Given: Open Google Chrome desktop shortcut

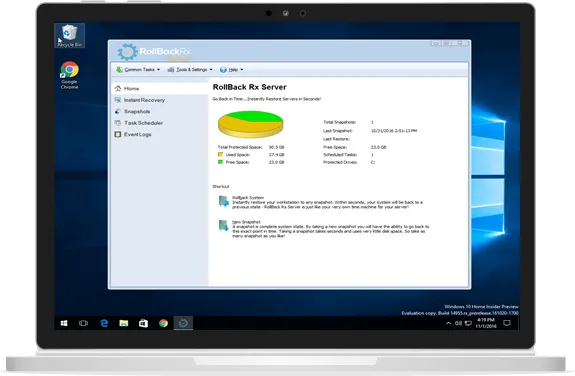Looking at the screenshot, I should 69,75.
